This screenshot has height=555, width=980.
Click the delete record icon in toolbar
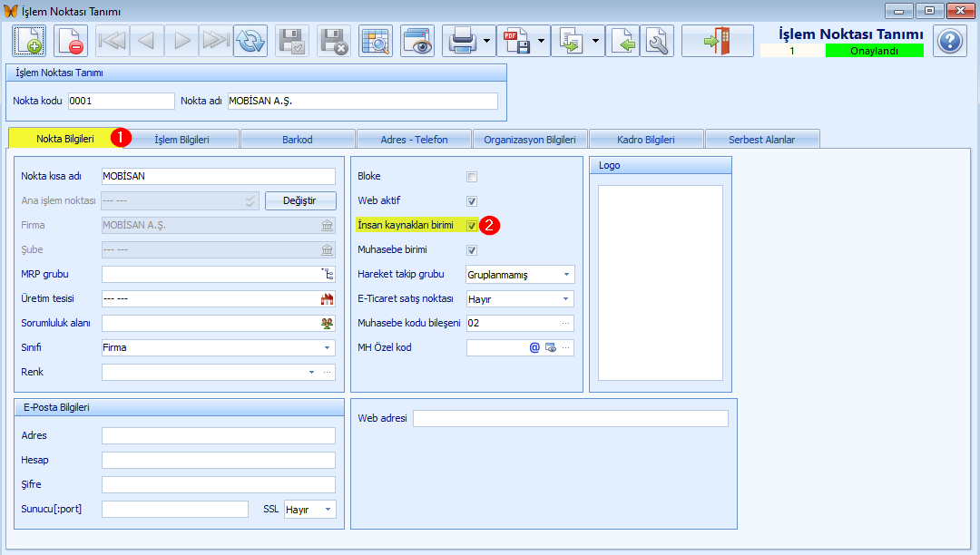coord(70,41)
